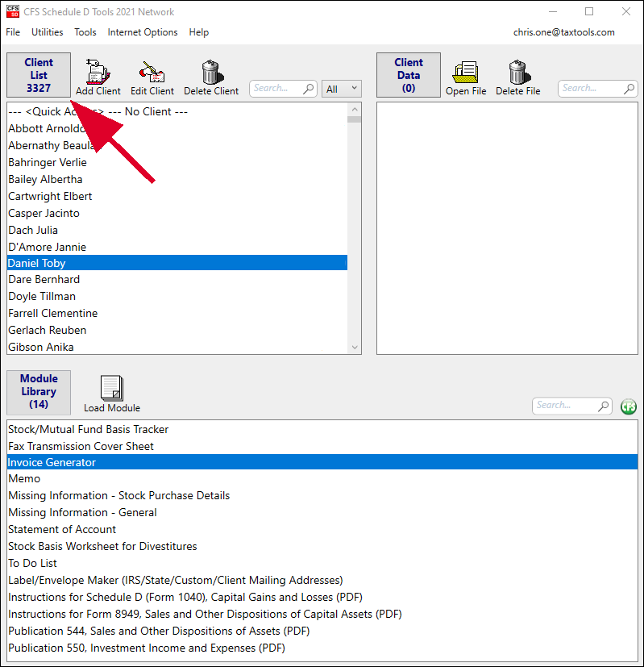The width and height of the screenshot is (644, 667).
Task: Select client D'Amore Jannie
Action: [x=177, y=247]
